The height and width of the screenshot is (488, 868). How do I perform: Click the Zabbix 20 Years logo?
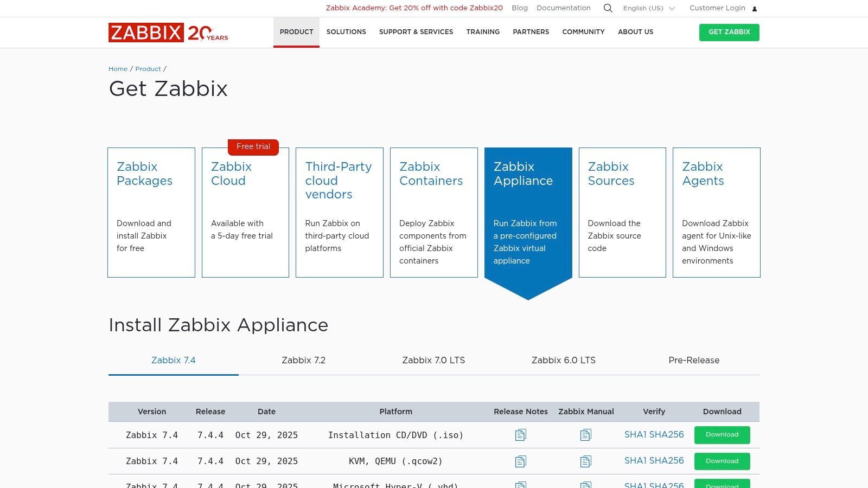[x=168, y=33]
